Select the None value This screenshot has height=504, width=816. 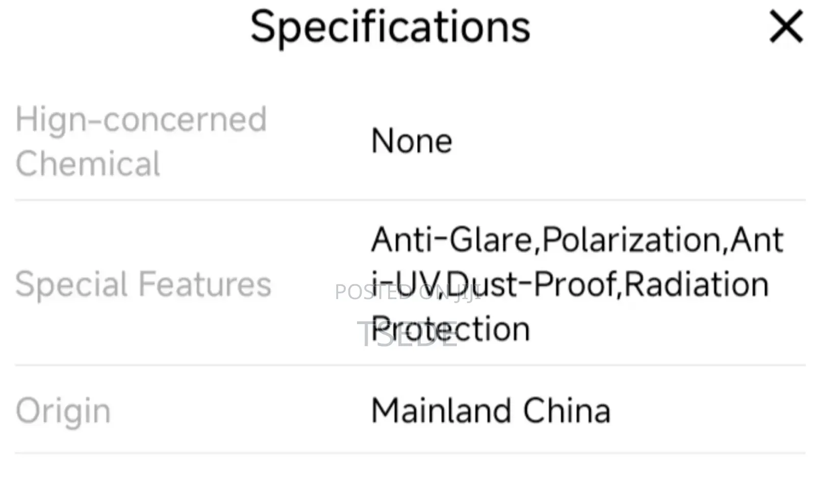(412, 141)
